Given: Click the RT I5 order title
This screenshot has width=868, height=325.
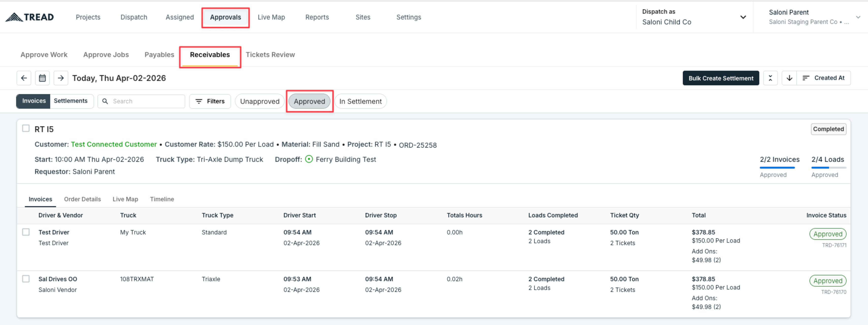Looking at the screenshot, I should (x=44, y=129).
